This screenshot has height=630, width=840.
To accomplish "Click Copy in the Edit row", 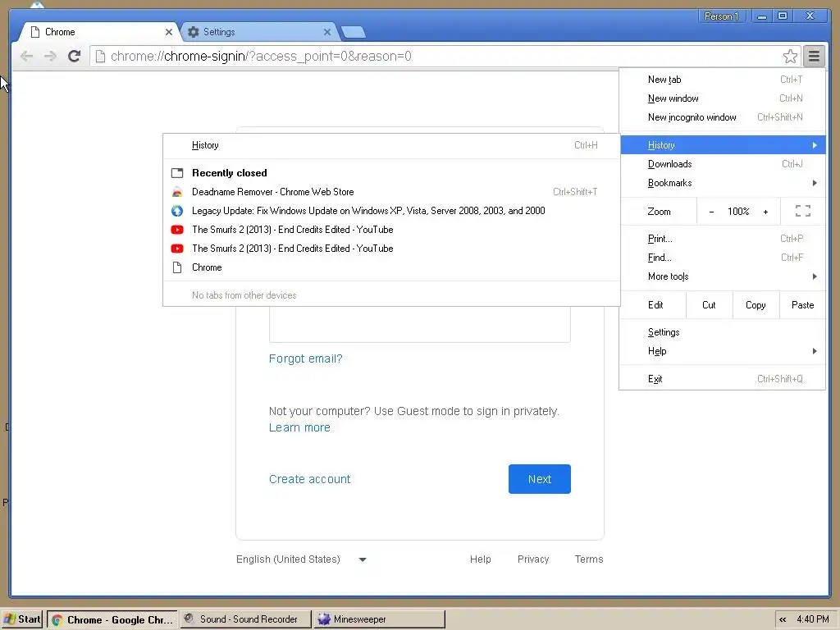I will [x=756, y=305].
